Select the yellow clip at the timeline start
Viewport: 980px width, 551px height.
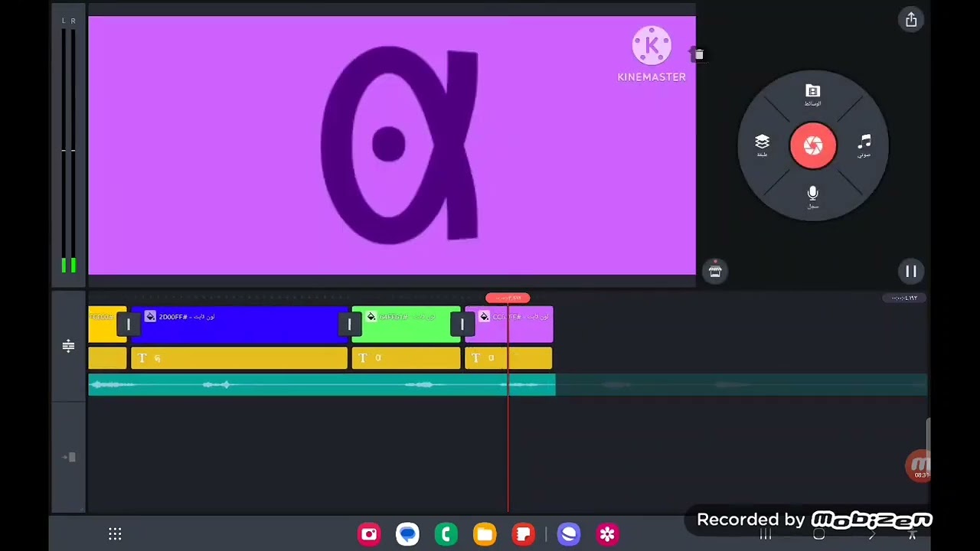[x=106, y=324]
